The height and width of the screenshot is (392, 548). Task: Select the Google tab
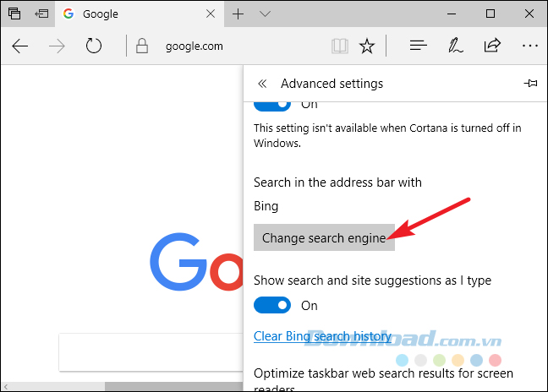pos(139,14)
